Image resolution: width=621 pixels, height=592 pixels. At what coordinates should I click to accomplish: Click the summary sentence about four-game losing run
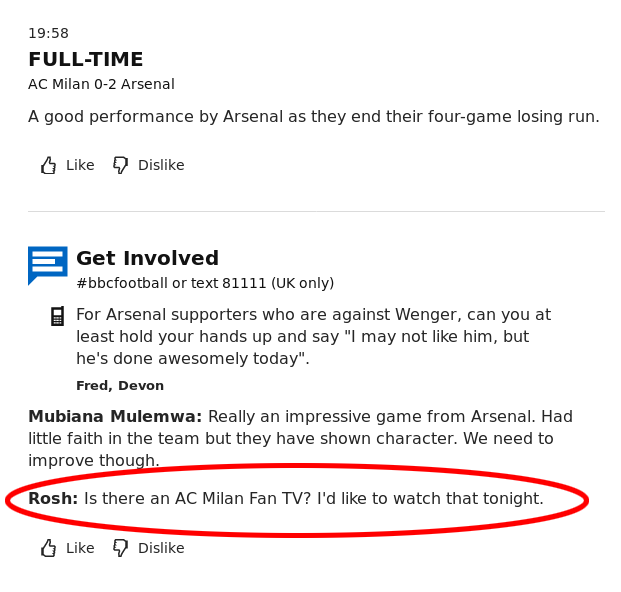pos(314,117)
